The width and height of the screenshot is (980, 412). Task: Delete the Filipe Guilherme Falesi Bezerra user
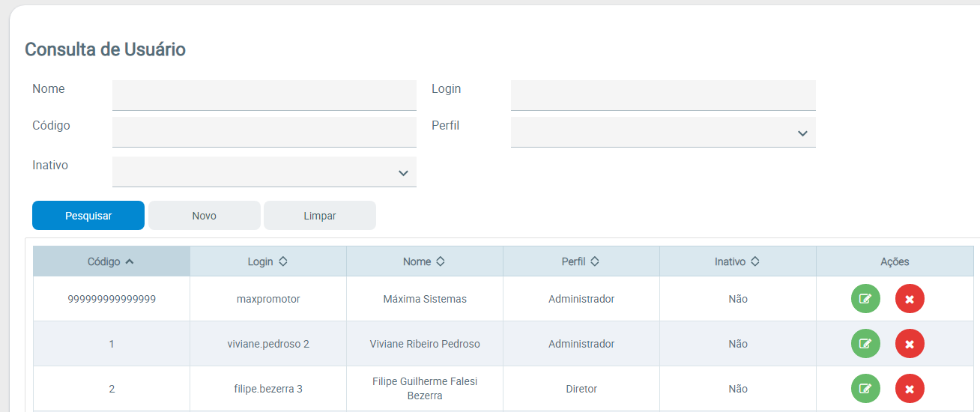click(x=910, y=389)
